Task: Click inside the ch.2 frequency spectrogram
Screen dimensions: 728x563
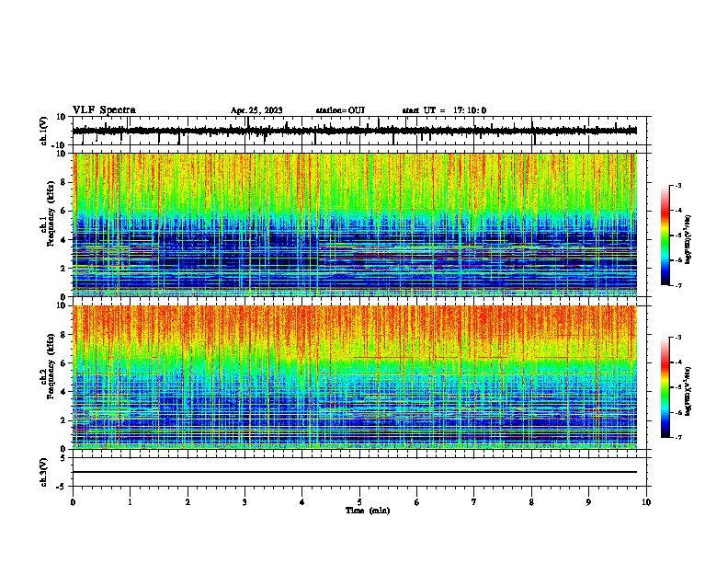Action: pyautogui.click(x=354, y=377)
